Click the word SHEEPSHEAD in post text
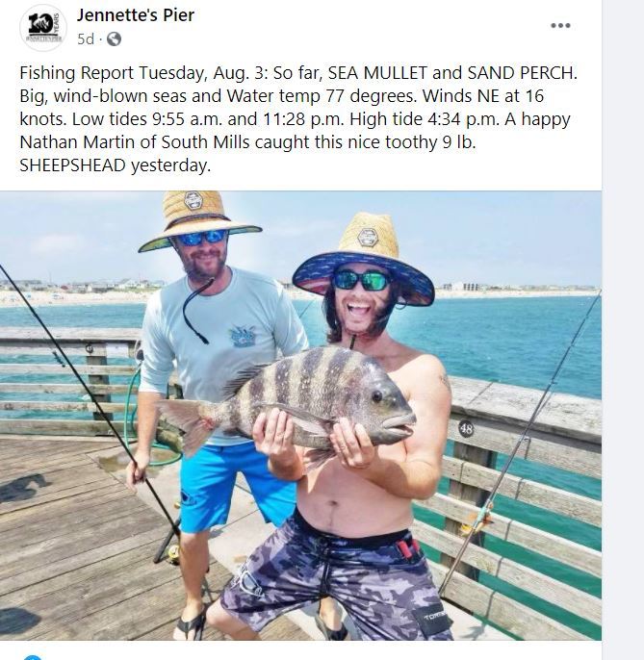The width and height of the screenshot is (644, 660). click(72, 165)
